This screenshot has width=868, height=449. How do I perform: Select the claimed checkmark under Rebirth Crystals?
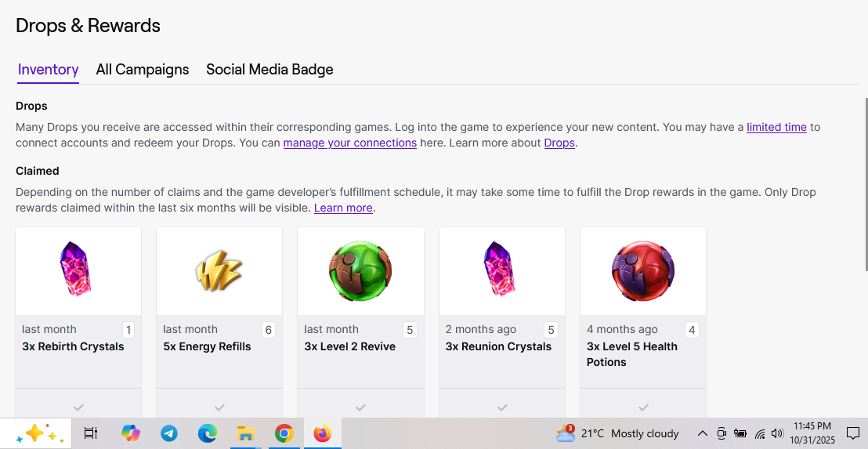click(78, 407)
